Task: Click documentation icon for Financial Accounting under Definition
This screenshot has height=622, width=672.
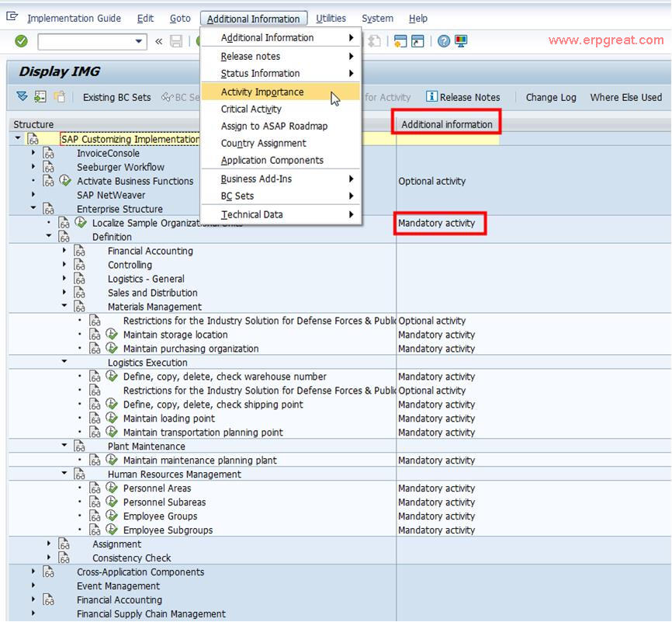Action: click(x=80, y=251)
